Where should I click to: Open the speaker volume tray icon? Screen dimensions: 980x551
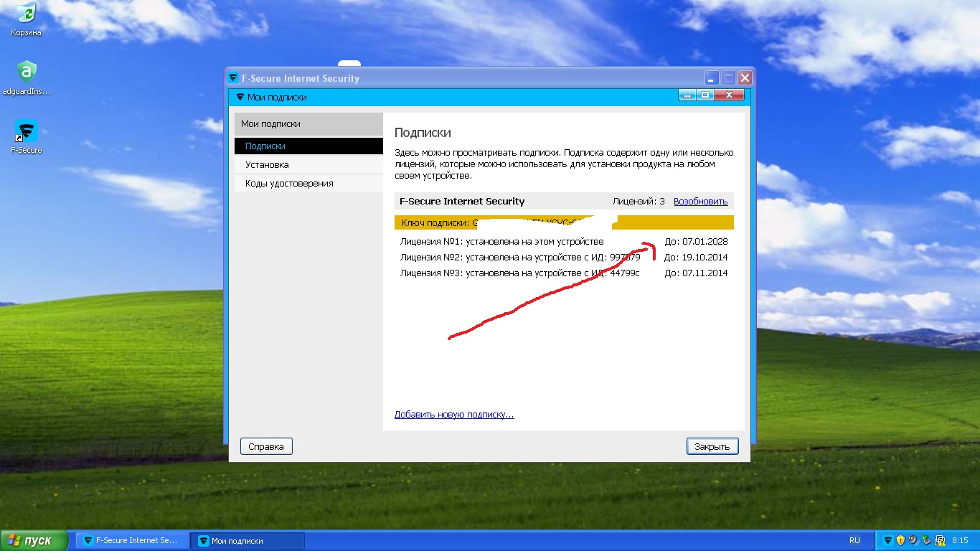point(913,540)
